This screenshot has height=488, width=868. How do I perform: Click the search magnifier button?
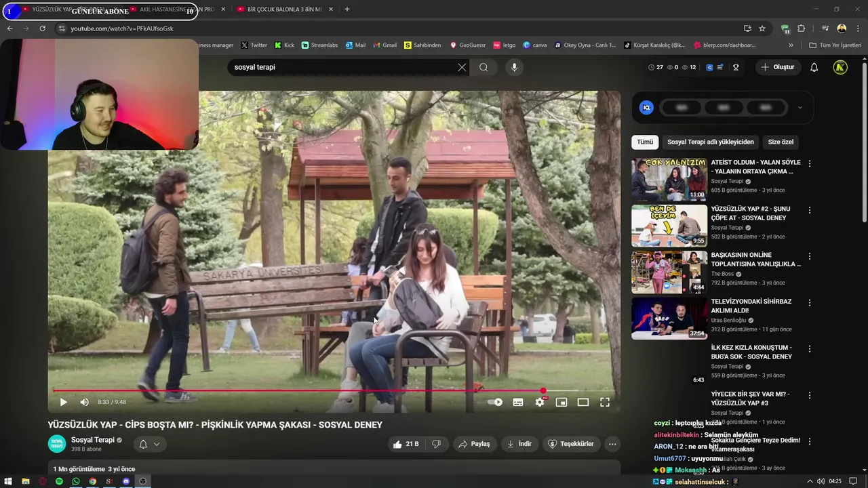(x=484, y=67)
